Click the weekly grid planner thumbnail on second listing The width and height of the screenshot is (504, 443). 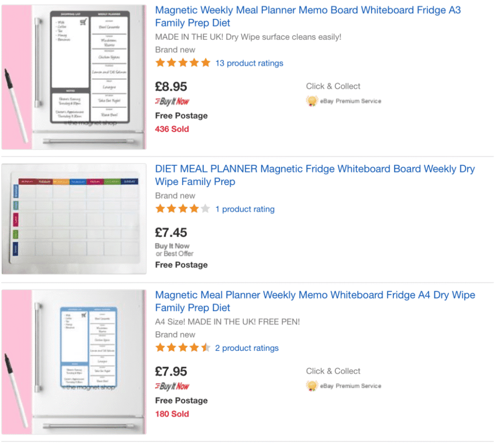point(74,218)
